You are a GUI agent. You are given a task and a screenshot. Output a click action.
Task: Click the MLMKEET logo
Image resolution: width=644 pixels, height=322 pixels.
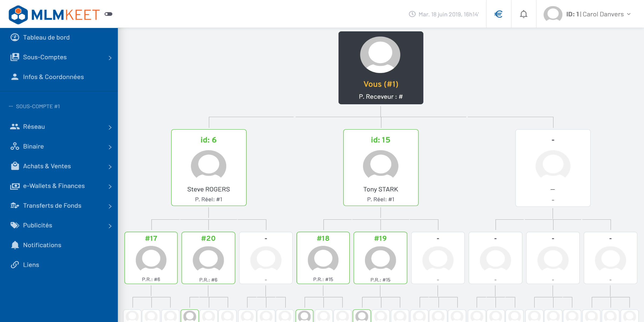[x=54, y=14]
